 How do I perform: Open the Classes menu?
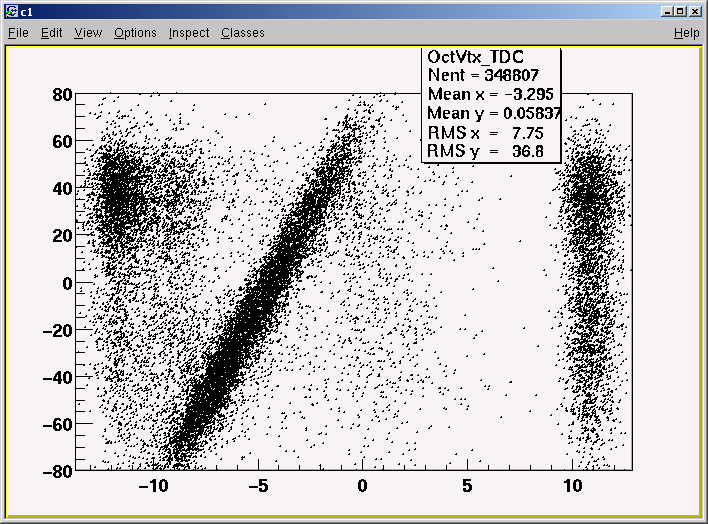(x=242, y=33)
